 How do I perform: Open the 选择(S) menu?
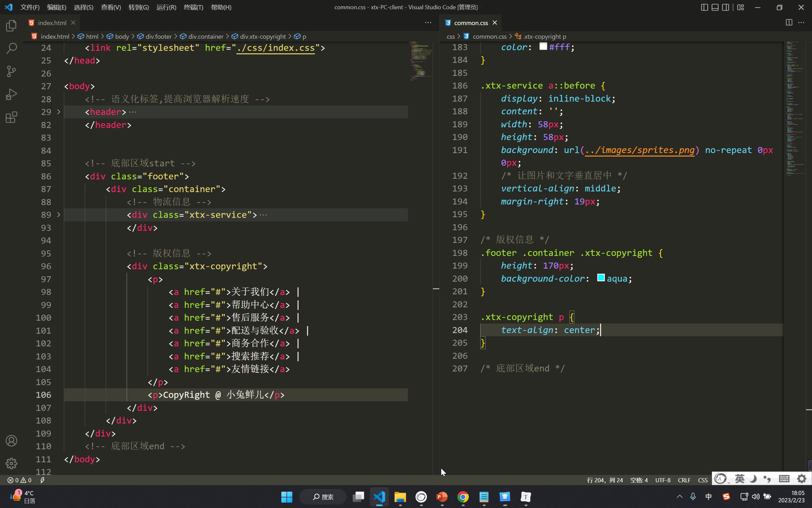tap(83, 7)
